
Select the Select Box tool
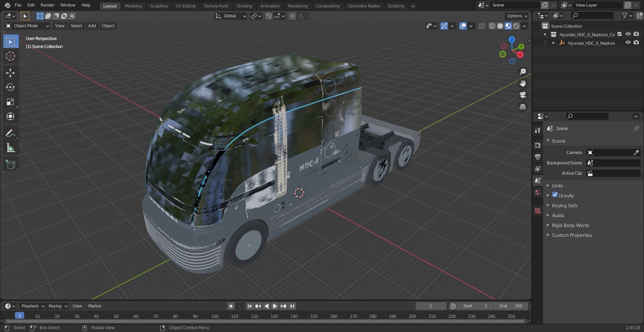[x=10, y=41]
